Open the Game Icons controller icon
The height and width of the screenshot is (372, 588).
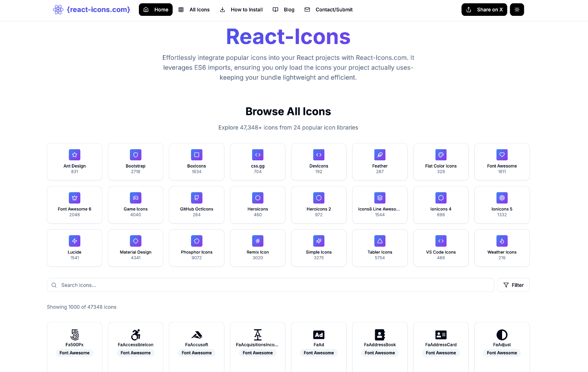tap(135, 198)
